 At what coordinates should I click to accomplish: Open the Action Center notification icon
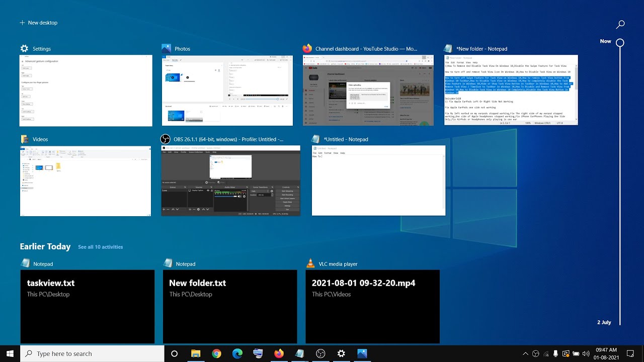tap(630, 354)
